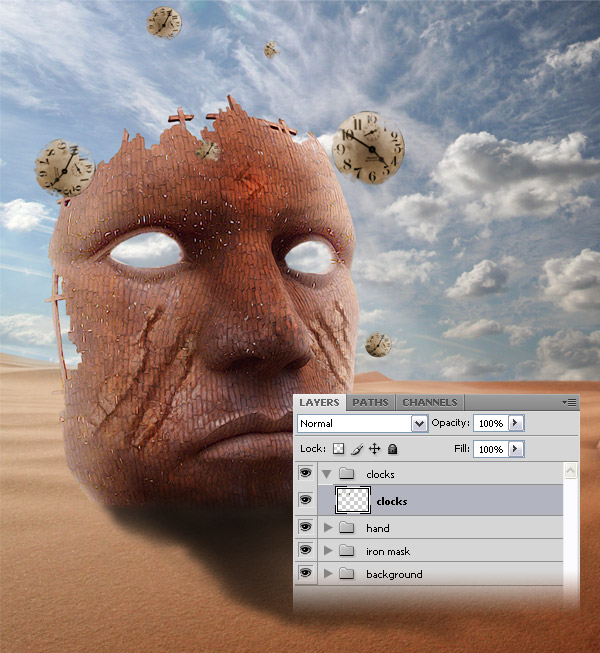Viewport: 600px width, 653px height.
Task: Switch to the Paths tab
Action: [x=370, y=402]
